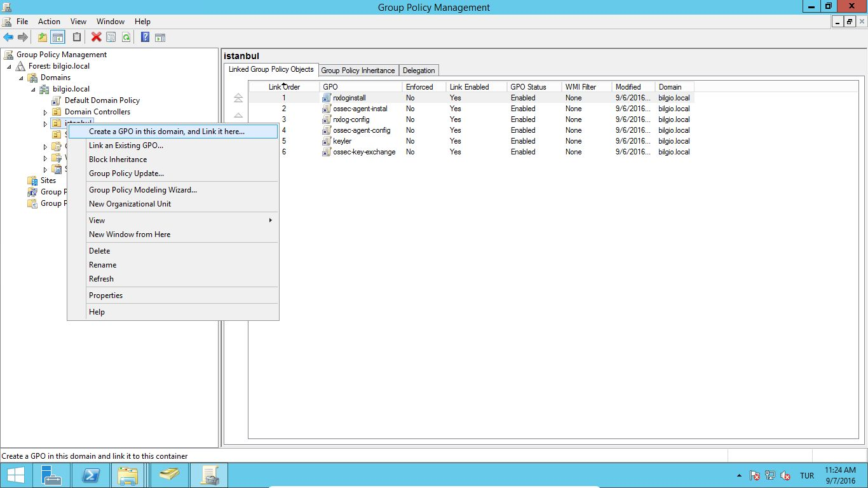868x488 pixels.
Task: Select Rename in the context menu
Action: click(x=173, y=265)
